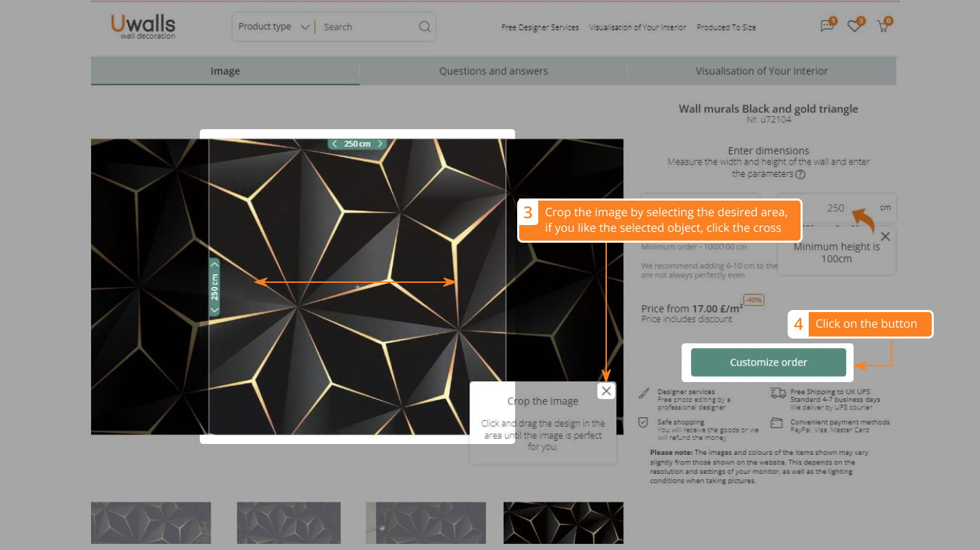Click the Uwalls logo
The width and height of the screenshot is (980, 550).
tap(143, 27)
